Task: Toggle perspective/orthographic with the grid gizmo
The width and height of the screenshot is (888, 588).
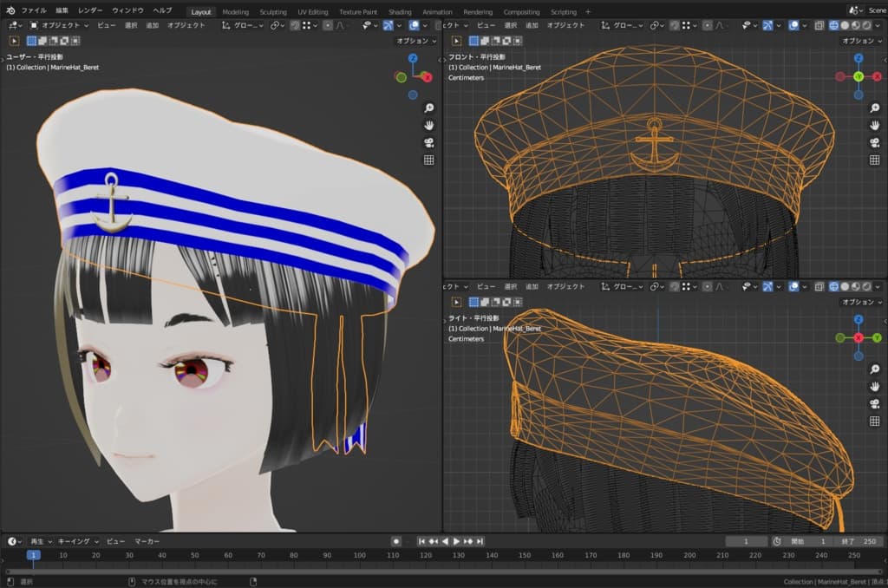Action: (x=428, y=159)
